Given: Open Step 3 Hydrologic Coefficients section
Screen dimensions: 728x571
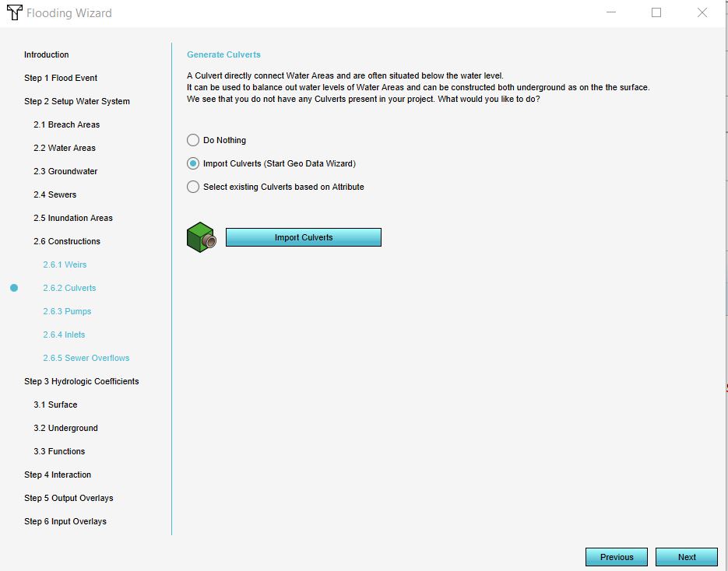Looking at the screenshot, I should tap(81, 381).
